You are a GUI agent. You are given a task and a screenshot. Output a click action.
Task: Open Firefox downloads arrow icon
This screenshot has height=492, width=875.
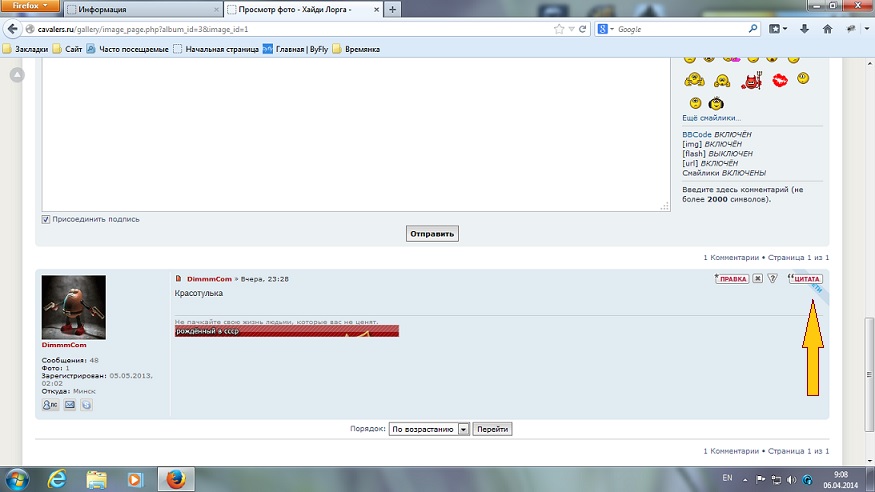coord(805,29)
